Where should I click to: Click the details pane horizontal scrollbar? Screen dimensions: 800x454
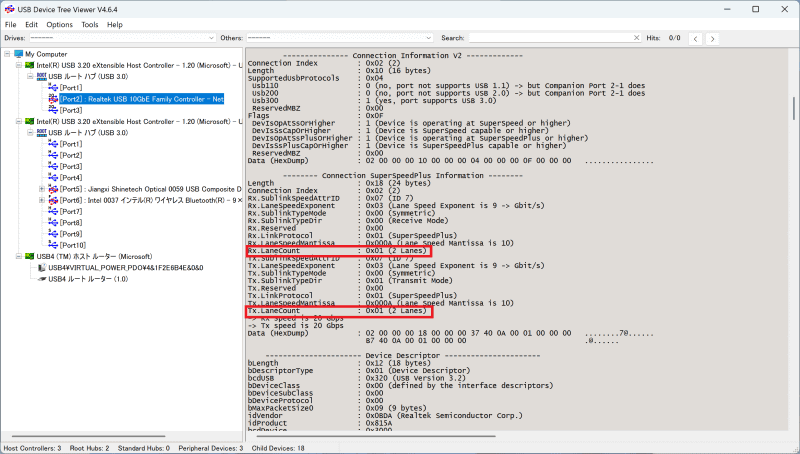376,437
